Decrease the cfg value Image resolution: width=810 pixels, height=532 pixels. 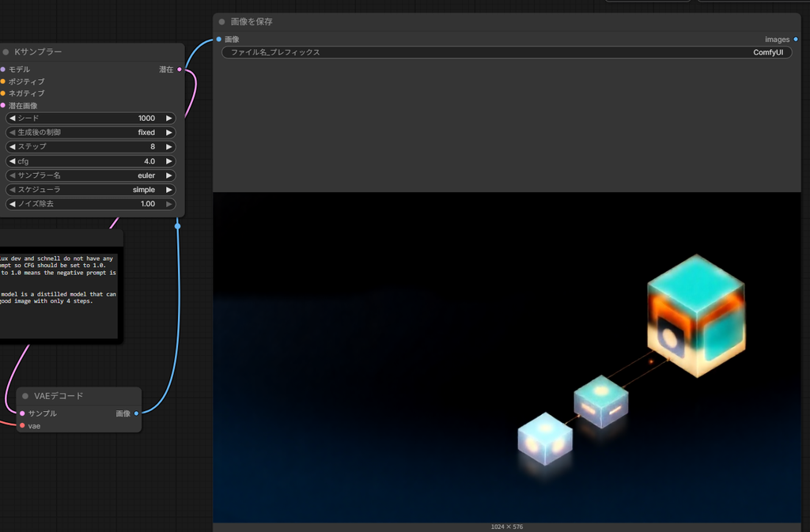pyautogui.click(x=13, y=161)
